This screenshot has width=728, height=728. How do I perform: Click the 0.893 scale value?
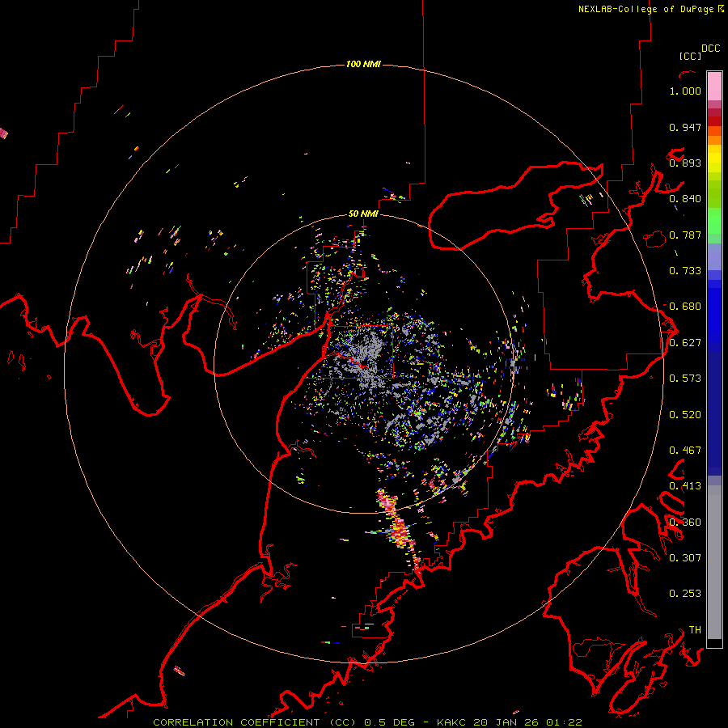click(x=685, y=163)
